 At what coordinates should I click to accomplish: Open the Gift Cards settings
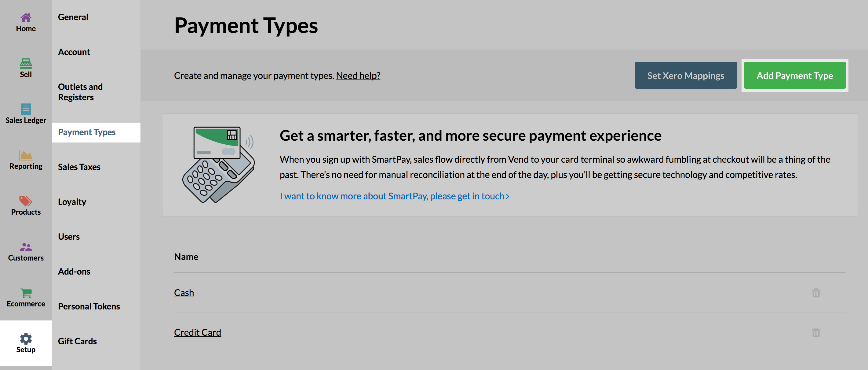pos(77,341)
